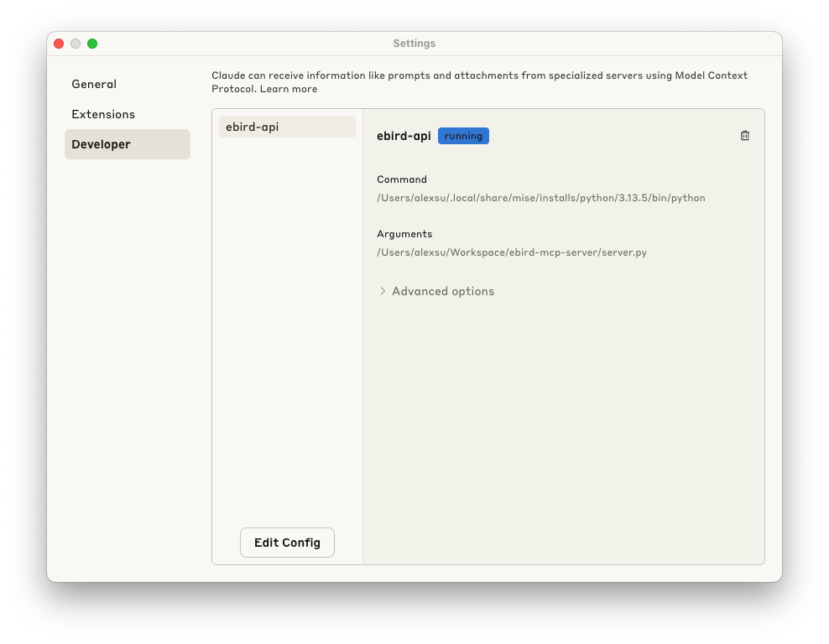Click the trash icon to delete ebird-api server
Screen dimensions: 829x644
[744, 135]
